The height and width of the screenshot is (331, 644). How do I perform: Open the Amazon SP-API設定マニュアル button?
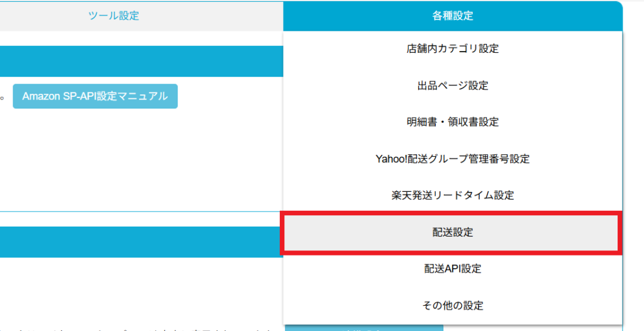[x=95, y=96]
